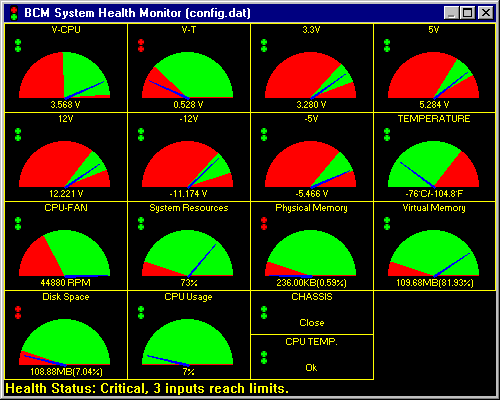Click the CPU Usage green status light
Viewport: 500px width, 400px height.
coord(141,313)
